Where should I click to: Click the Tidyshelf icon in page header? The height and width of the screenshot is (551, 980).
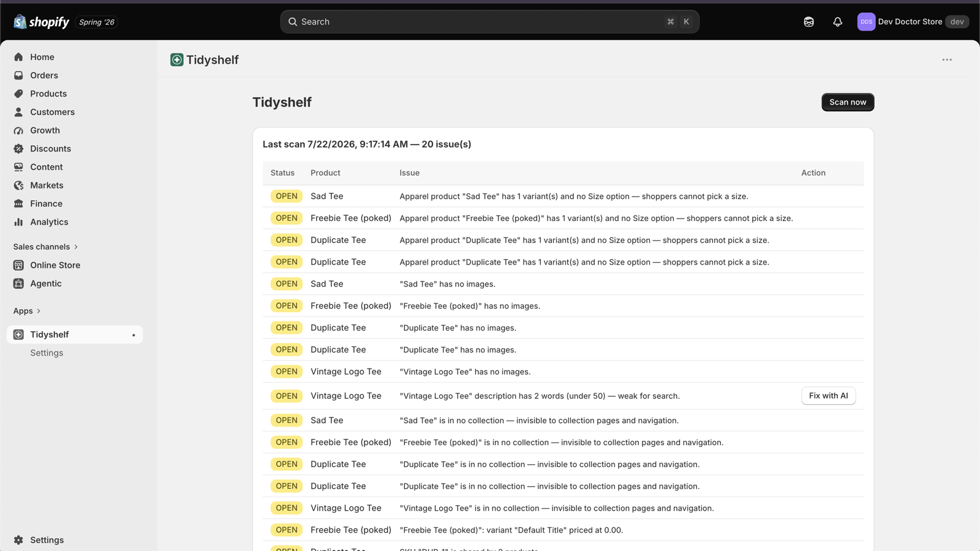[177, 59]
